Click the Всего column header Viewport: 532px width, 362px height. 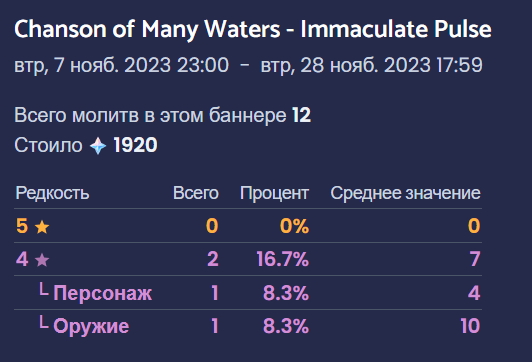[196, 193]
